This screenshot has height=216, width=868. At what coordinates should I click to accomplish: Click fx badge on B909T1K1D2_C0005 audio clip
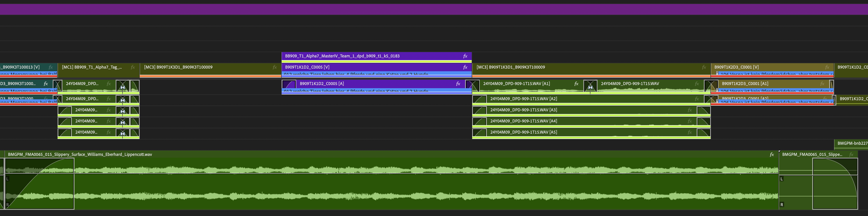tap(458, 83)
